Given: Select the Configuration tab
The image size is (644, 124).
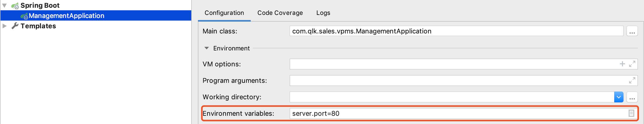Looking at the screenshot, I should pyautogui.click(x=224, y=13).
